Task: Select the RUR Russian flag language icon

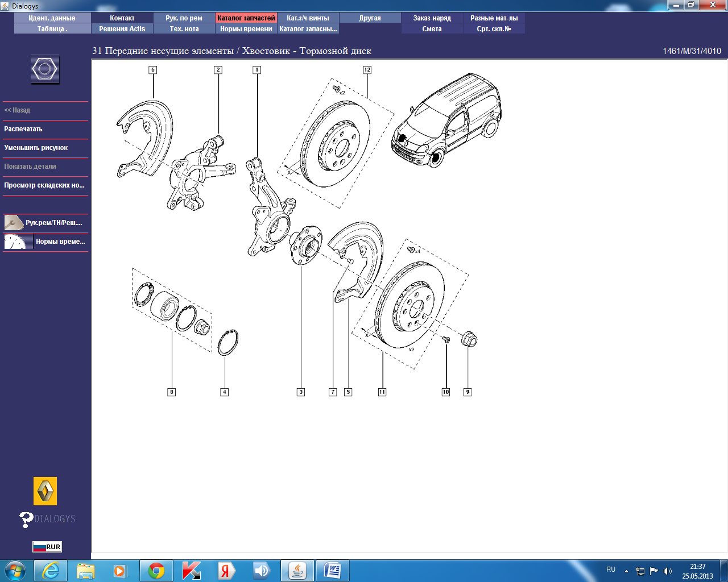Action: coord(47,547)
